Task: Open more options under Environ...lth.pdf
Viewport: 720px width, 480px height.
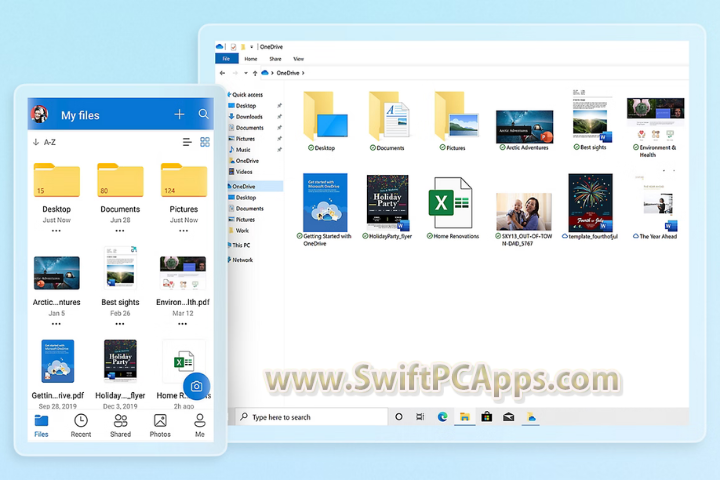Action: 182,324
